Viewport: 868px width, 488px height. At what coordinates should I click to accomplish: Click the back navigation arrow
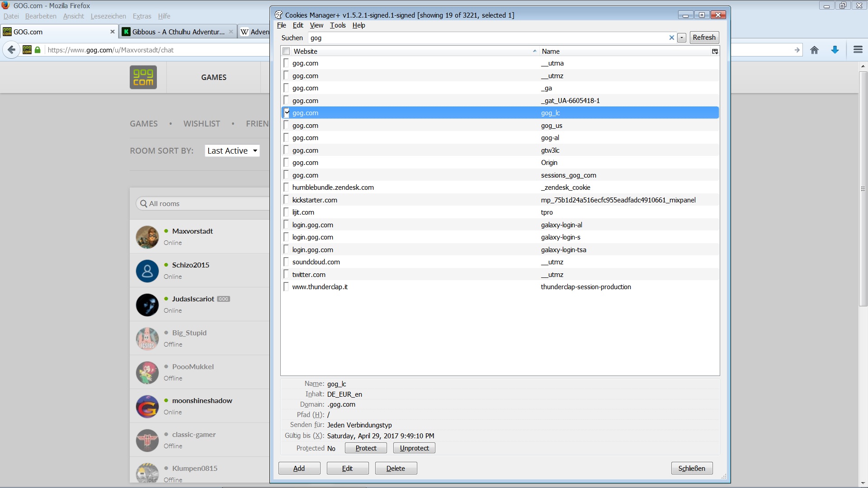coord(12,50)
